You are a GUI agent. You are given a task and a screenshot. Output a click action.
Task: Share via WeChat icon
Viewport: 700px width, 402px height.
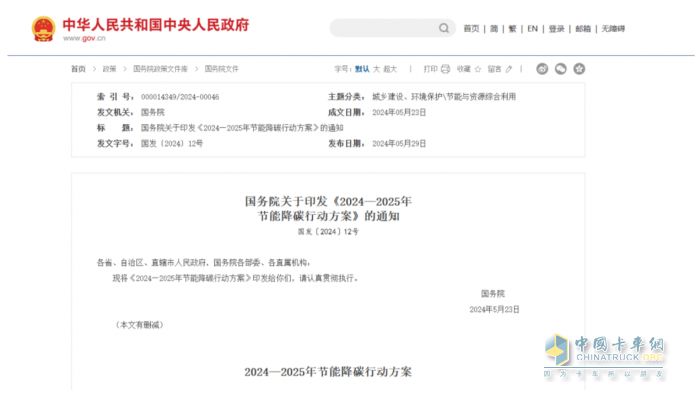[561, 69]
